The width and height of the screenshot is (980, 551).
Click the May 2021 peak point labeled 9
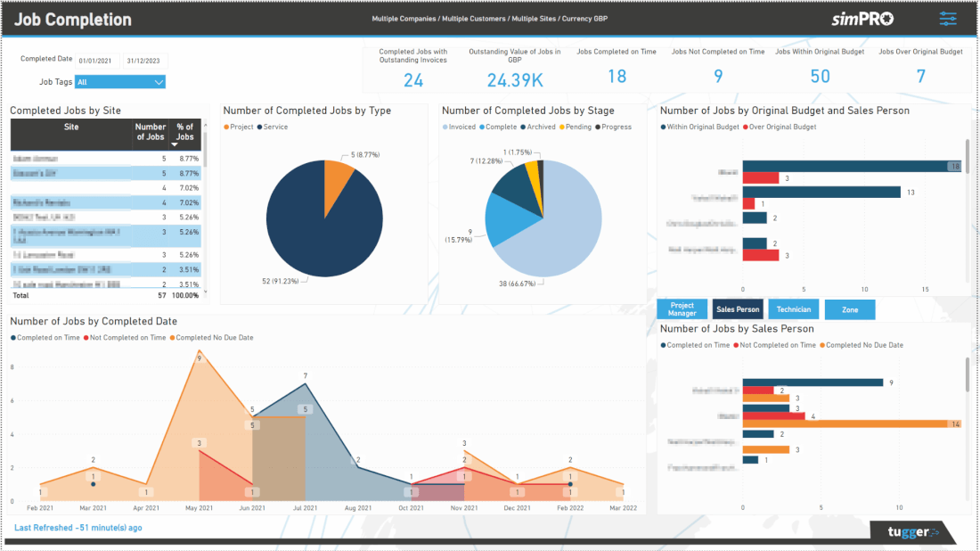pos(200,351)
